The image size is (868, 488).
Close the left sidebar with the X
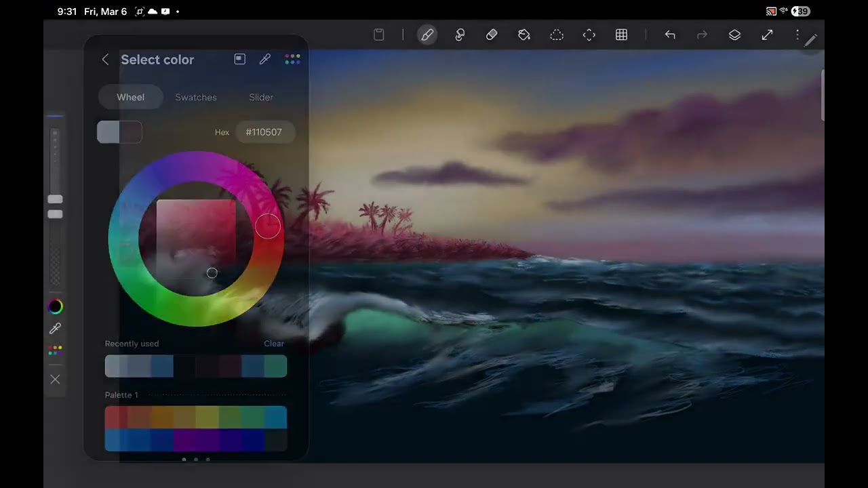click(55, 380)
